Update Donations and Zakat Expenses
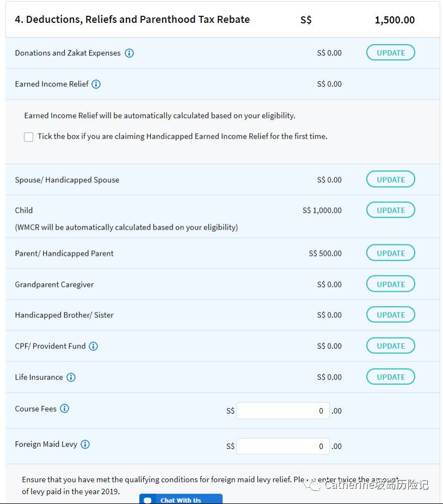Screen dimensions: 443x504 (390, 53)
